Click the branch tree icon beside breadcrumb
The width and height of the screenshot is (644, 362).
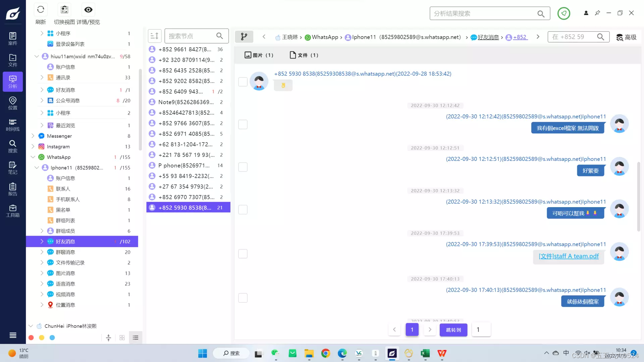pyautogui.click(x=244, y=37)
